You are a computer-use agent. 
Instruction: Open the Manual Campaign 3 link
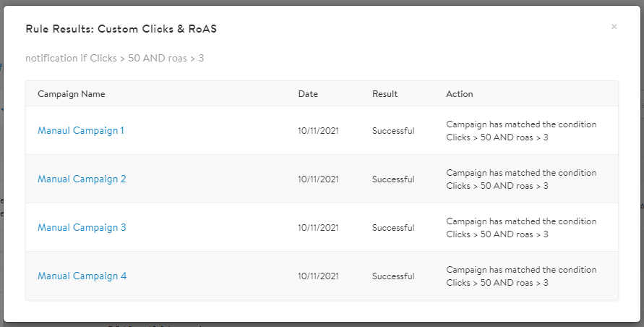pyautogui.click(x=82, y=228)
